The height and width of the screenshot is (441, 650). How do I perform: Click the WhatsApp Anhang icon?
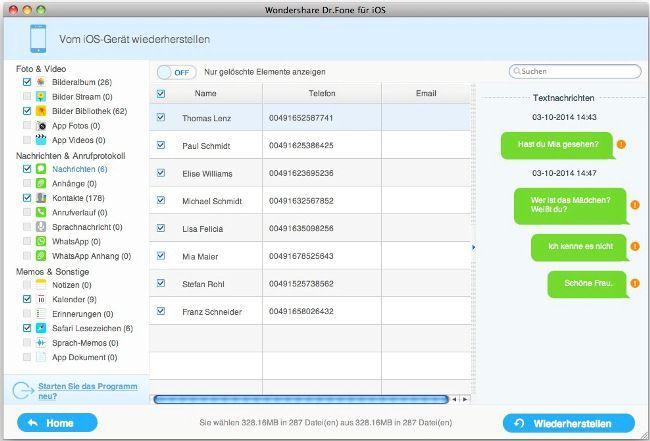(41, 256)
